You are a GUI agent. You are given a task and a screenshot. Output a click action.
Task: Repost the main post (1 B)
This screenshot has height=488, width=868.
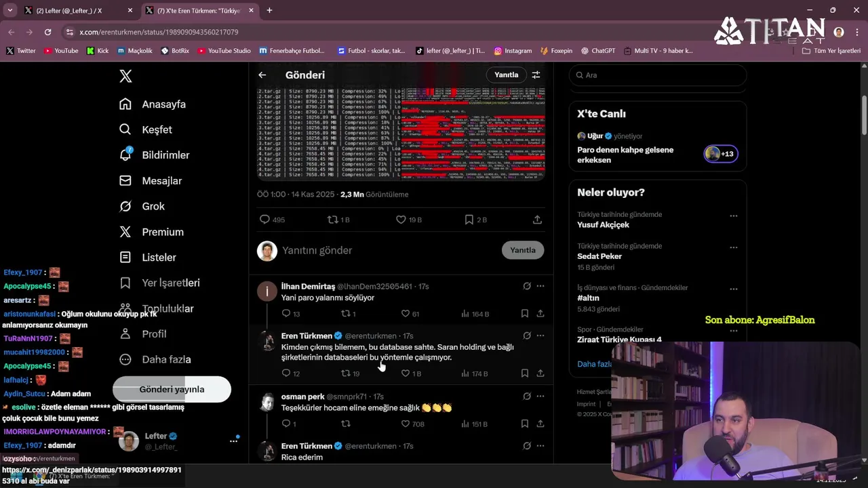pos(338,220)
